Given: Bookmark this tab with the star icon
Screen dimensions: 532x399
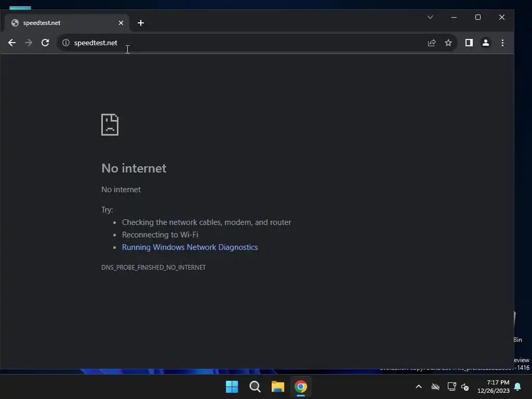Looking at the screenshot, I should click(448, 43).
